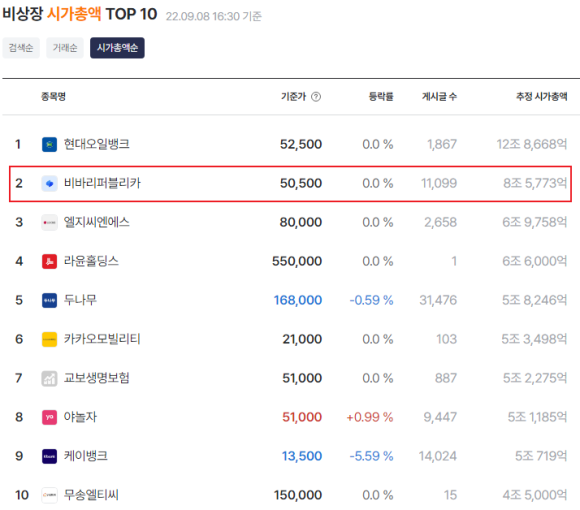Click the 카카오모빌리티 yellow logo

coord(49,340)
